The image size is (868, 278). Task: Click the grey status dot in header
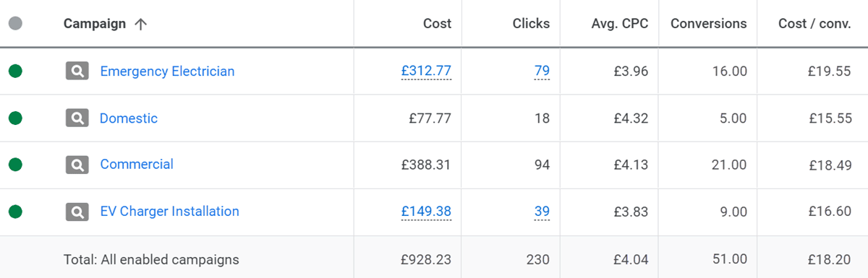[x=15, y=23]
